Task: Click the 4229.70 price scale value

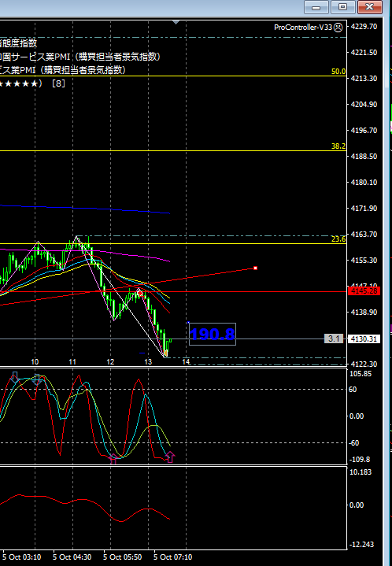Action: (x=364, y=26)
